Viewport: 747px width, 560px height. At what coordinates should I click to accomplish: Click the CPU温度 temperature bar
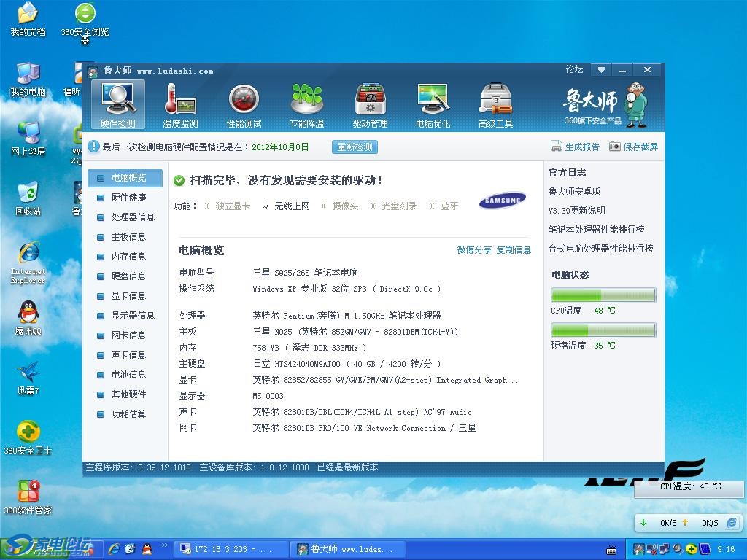603,296
